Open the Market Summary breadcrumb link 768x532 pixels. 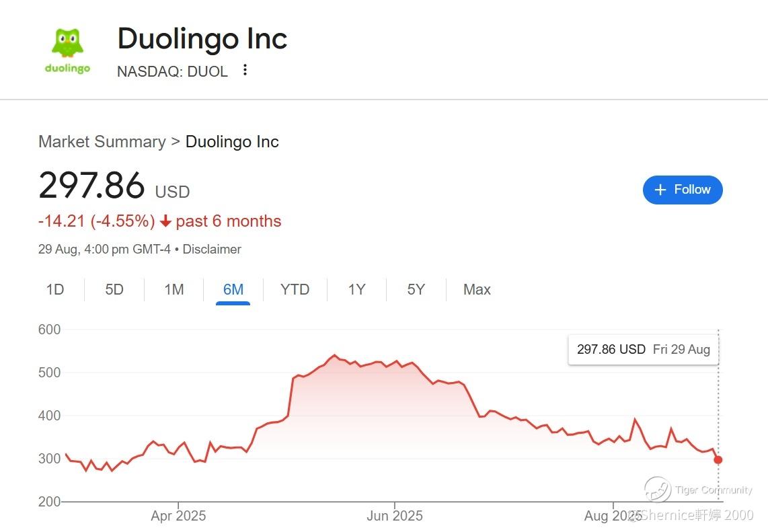102,141
